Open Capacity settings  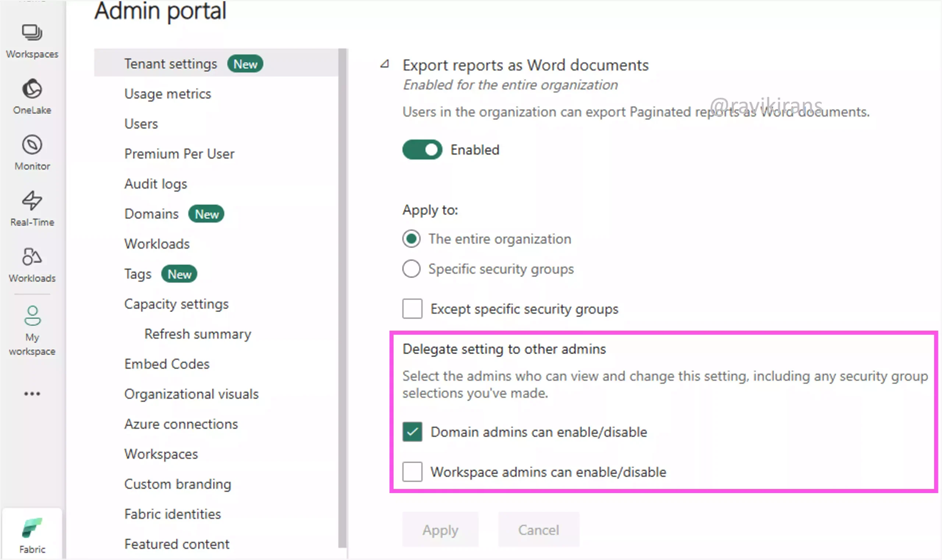click(176, 304)
